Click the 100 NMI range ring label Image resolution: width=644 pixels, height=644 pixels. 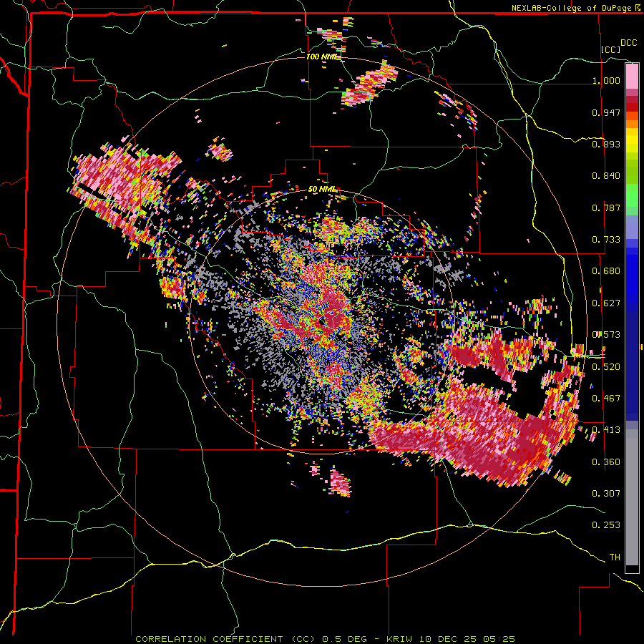pyautogui.click(x=323, y=57)
